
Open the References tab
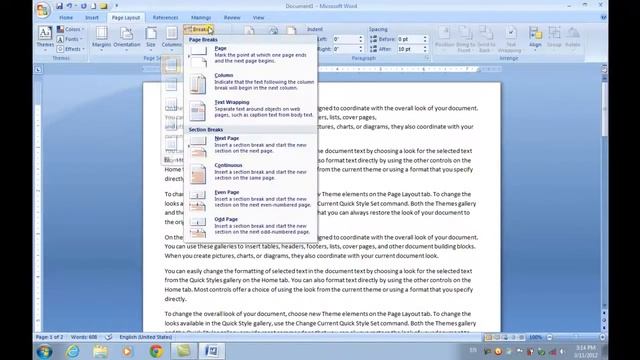pyautogui.click(x=165, y=18)
